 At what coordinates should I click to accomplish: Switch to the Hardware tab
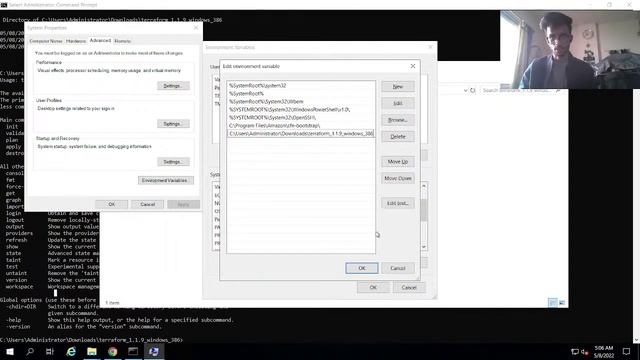76,41
